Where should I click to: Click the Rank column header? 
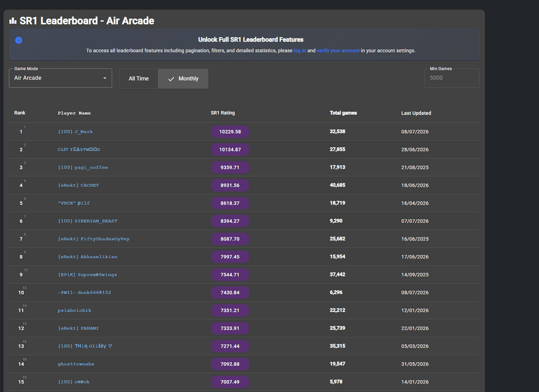click(x=19, y=113)
